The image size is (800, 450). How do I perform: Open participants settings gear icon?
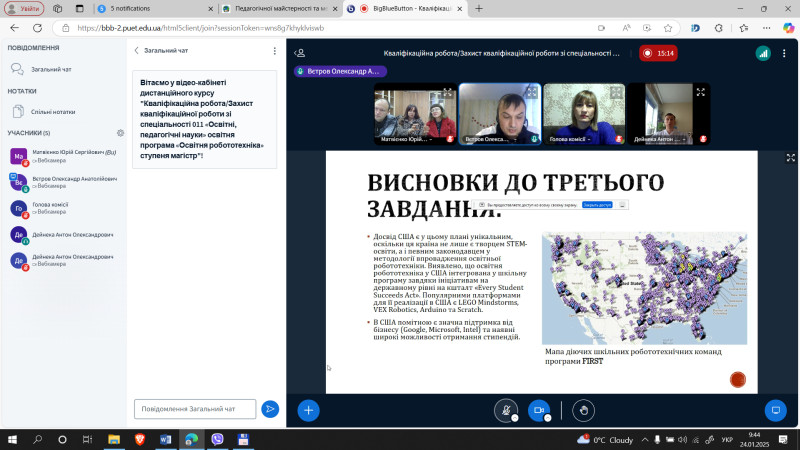(120, 132)
